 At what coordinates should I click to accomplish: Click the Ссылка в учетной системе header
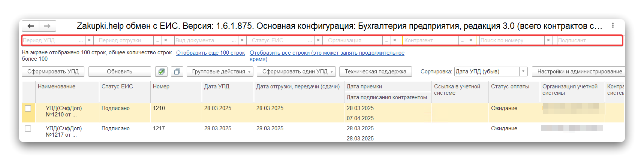[x=460, y=92]
